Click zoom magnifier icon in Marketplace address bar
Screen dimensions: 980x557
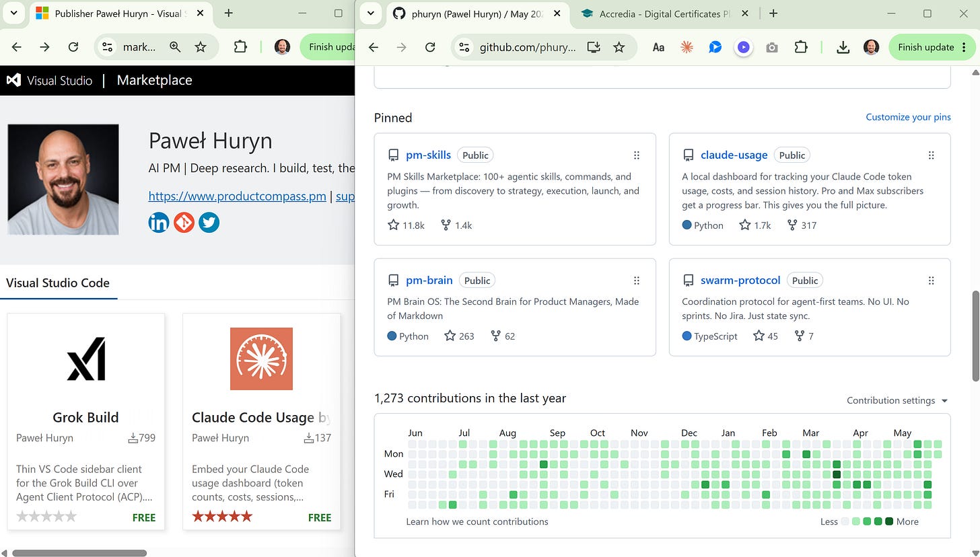pyautogui.click(x=175, y=47)
